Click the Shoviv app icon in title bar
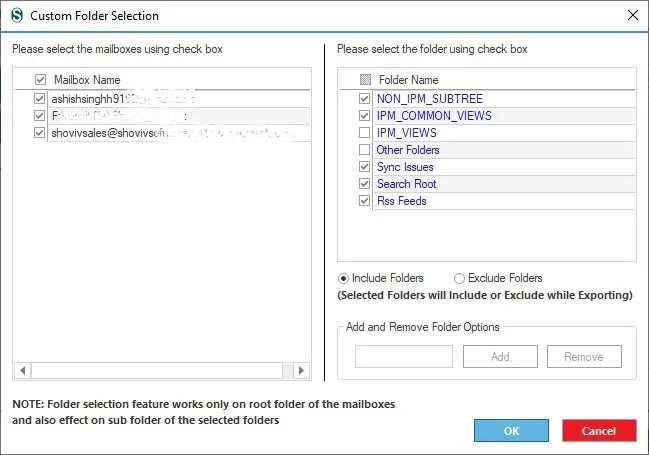Viewport: 649px width, 455px height. point(17,15)
